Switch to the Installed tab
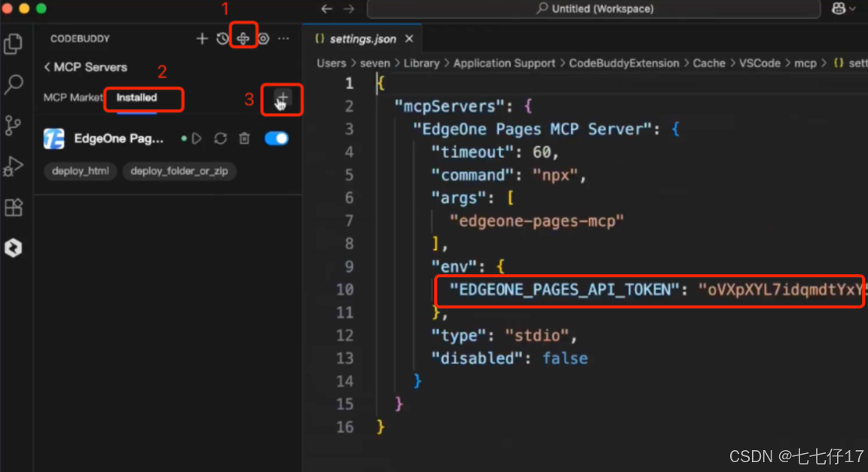868x472 pixels. pos(136,97)
